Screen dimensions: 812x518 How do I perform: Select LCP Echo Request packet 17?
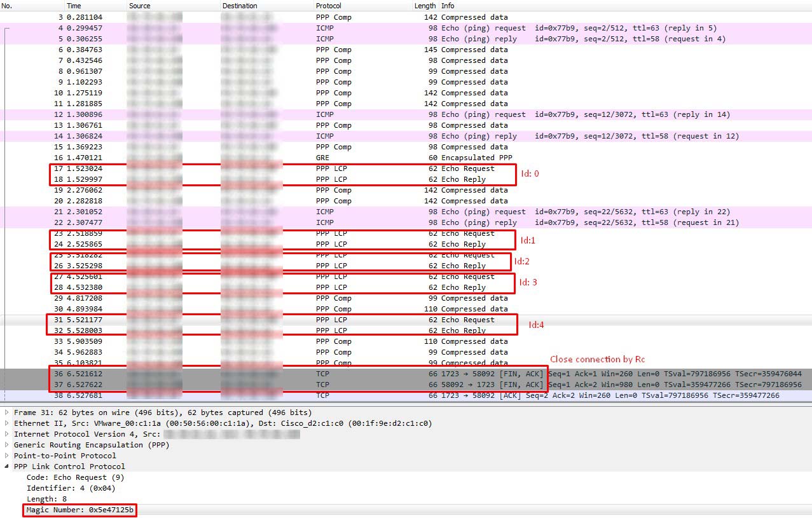pyautogui.click(x=406, y=168)
